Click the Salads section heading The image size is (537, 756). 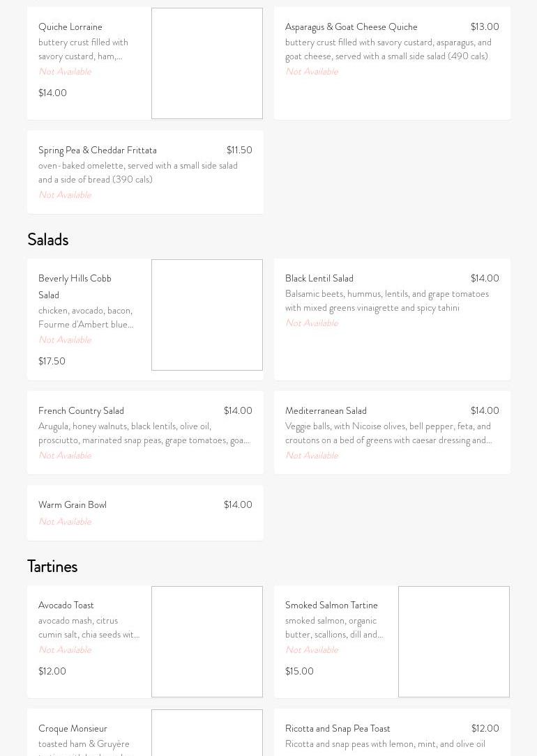[48, 240]
